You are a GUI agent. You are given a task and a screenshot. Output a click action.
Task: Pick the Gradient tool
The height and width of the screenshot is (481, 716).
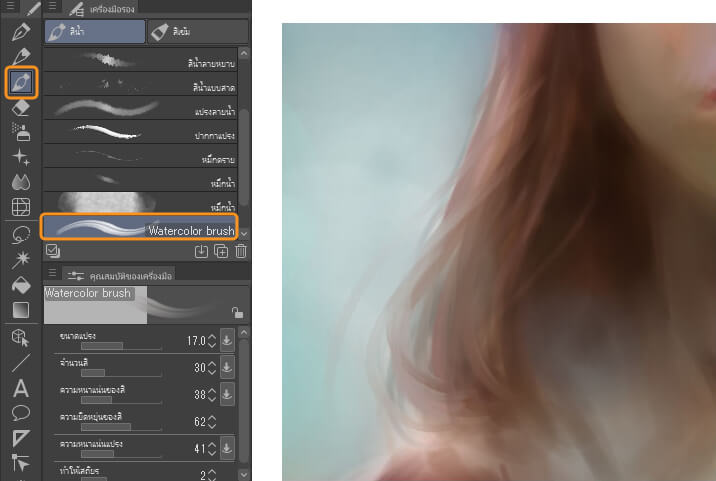(21, 310)
